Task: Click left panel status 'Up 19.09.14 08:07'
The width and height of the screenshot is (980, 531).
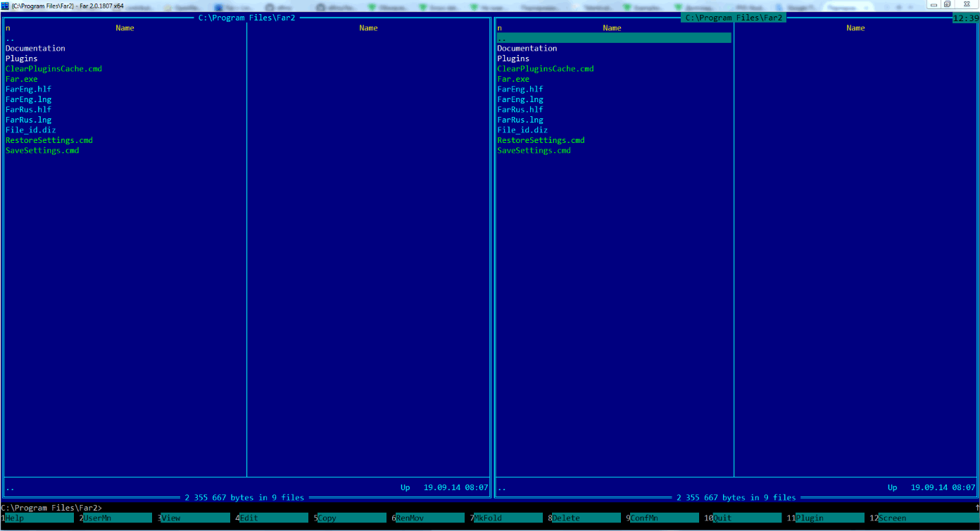Action: click(444, 487)
